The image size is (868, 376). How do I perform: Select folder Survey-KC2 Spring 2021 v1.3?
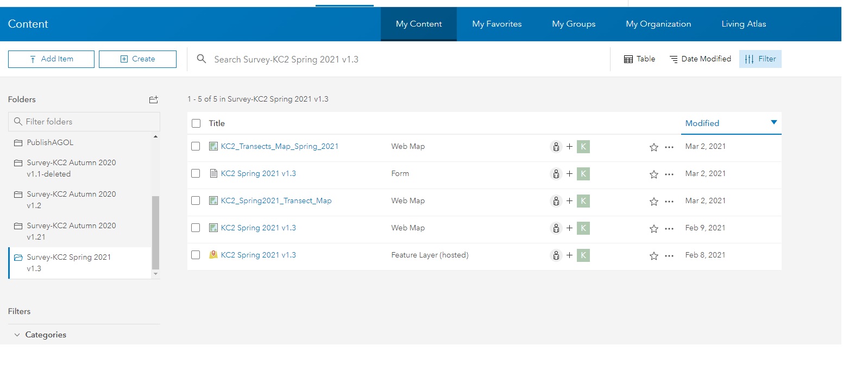[x=80, y=263]
